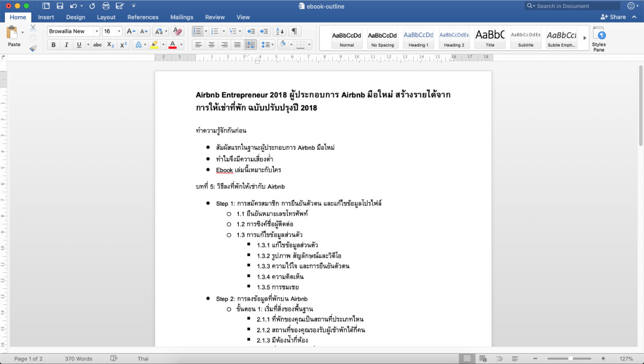The image size is (644, 364).
Task: Toggle Italic formatting
Action: (x=67, y=45)
